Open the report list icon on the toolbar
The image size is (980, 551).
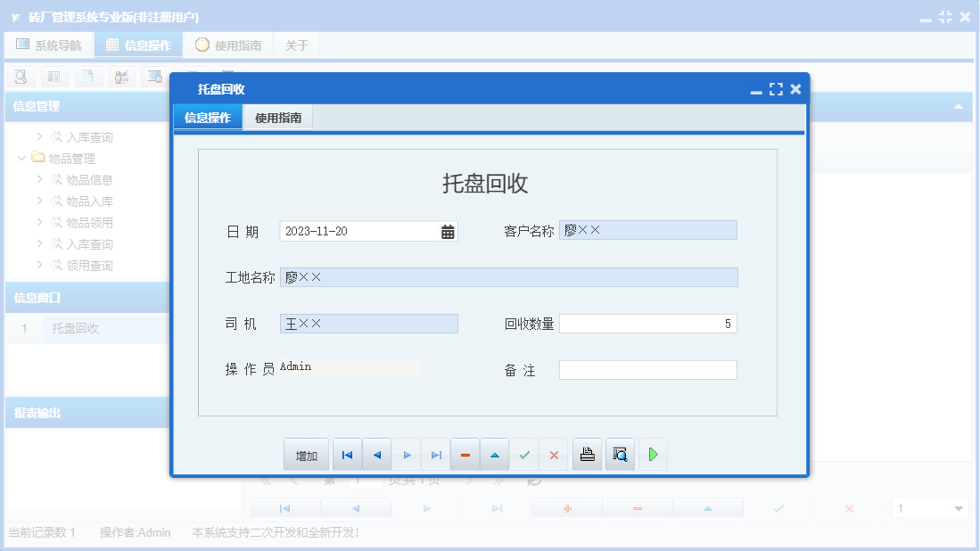click(x=54, y=77)
